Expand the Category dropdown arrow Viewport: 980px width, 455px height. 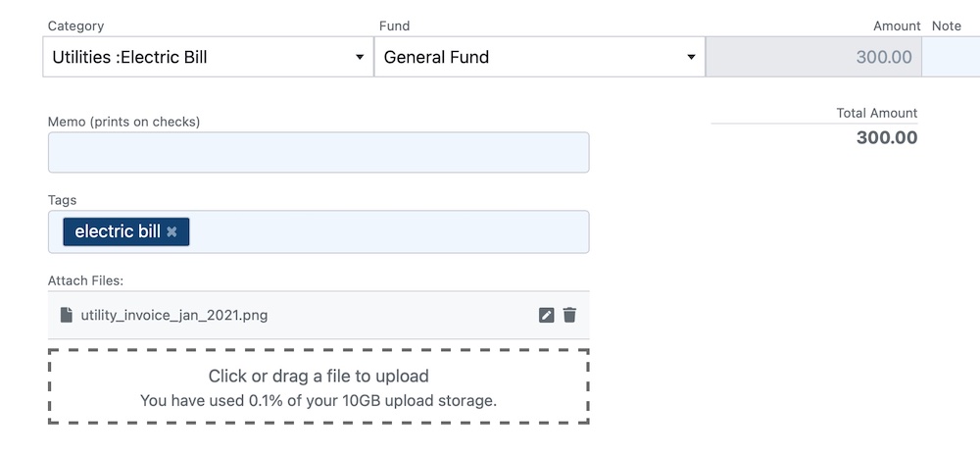pyautogui.click(x=360, y=57)
